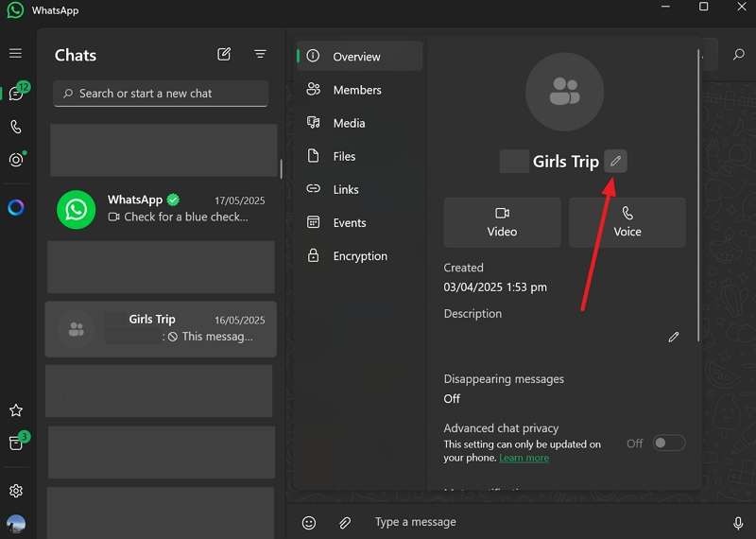Open Starred messages from the sidebar

click(x=16, y=410)
